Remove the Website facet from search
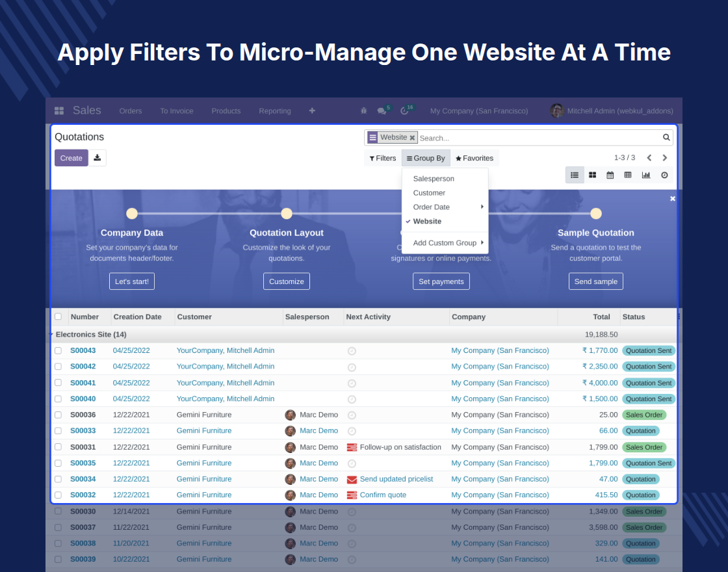The image size is (728, 572). [412, 137]
